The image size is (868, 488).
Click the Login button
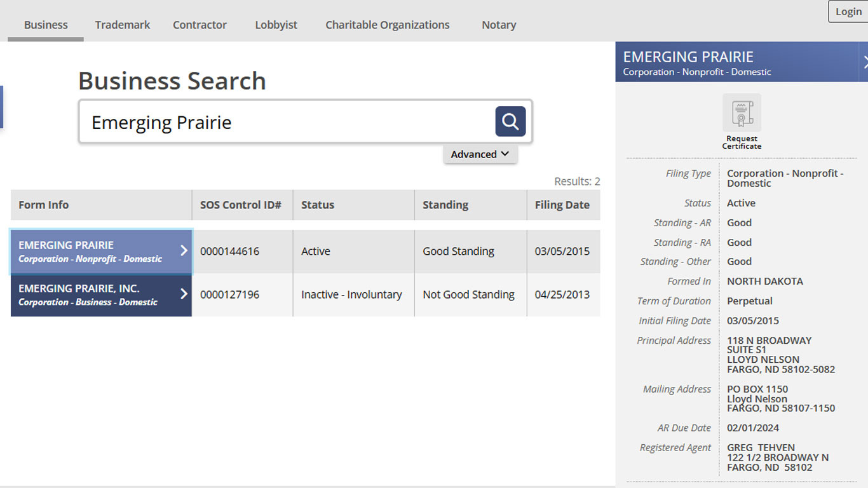[848, 11]
